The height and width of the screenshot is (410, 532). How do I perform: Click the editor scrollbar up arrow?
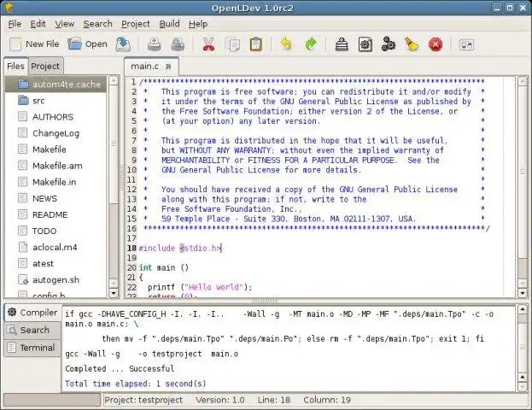(x=523, y=81)
